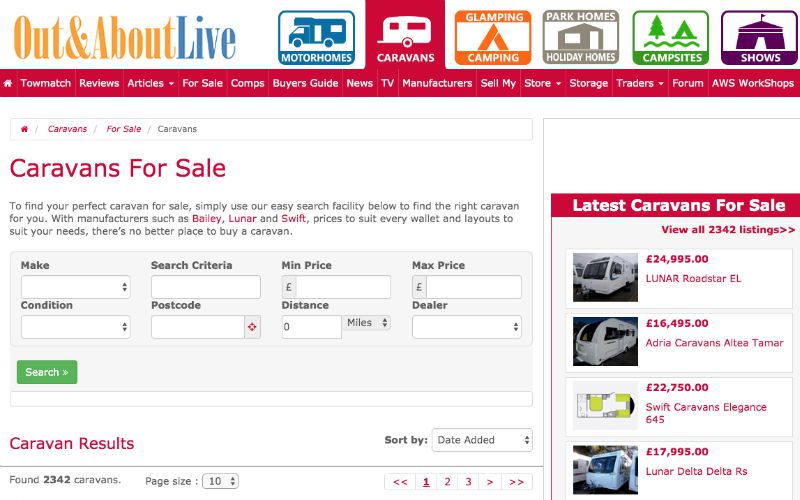Open the Motorhomes section icon
The image size is (800, 500).
(x=316, y=38)
